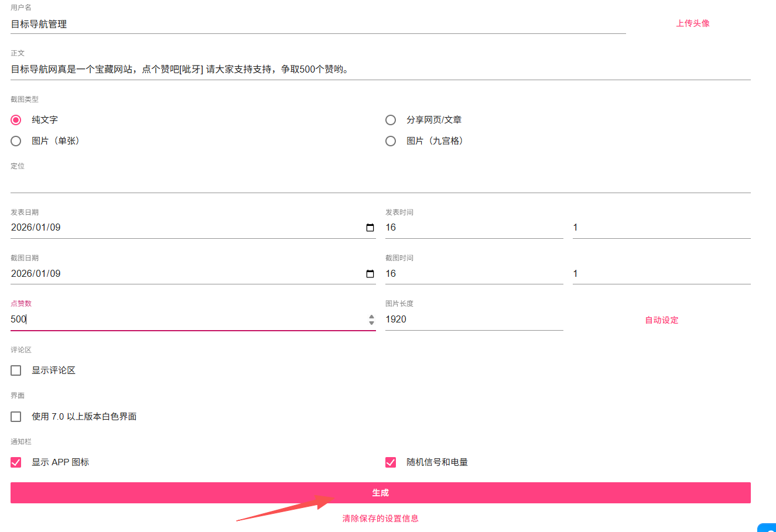Select the 分享网页/文章 screenshot type
The height and width of the screenshot is (532, 776).
(x=391, y=119)
